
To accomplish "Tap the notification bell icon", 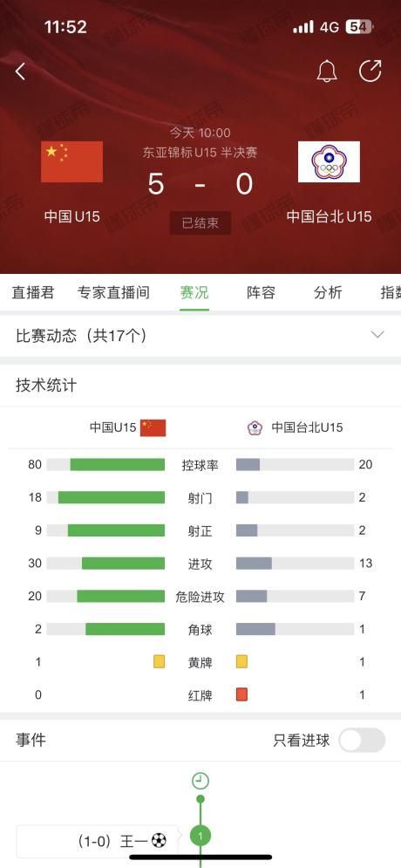I will [x=327, y=72].
